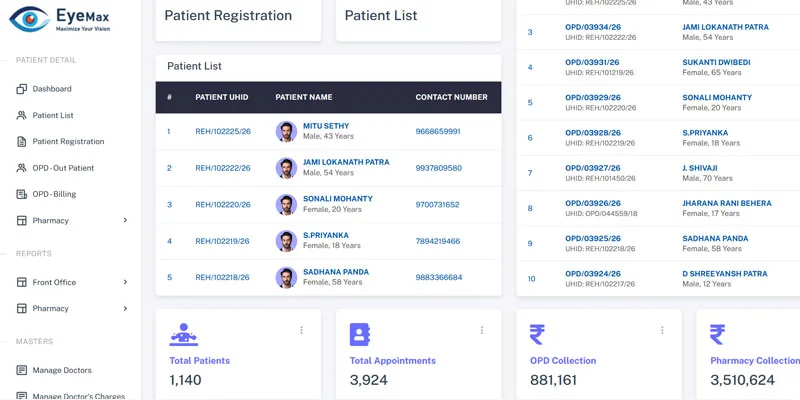Open OPD record OPD/03934/26
800x400 pixels.
593,27
